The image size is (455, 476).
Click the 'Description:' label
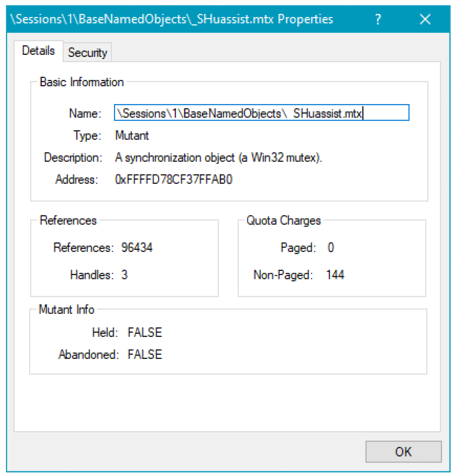[73, 158]
